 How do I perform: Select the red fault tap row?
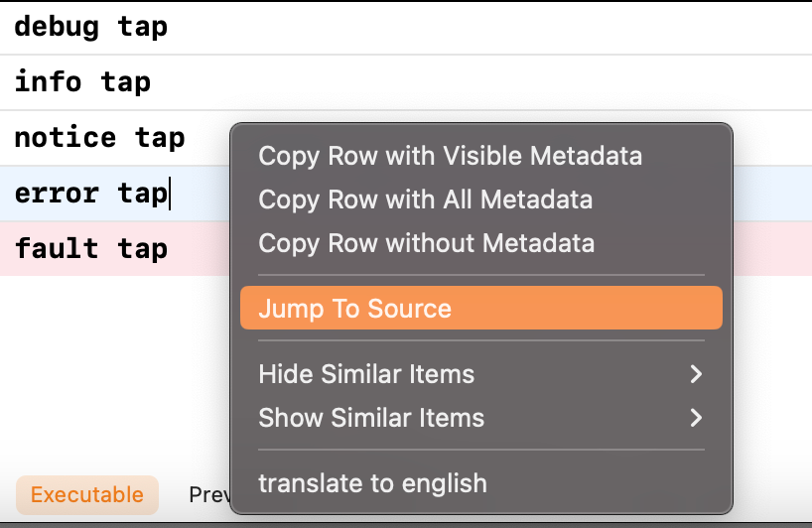91,248
